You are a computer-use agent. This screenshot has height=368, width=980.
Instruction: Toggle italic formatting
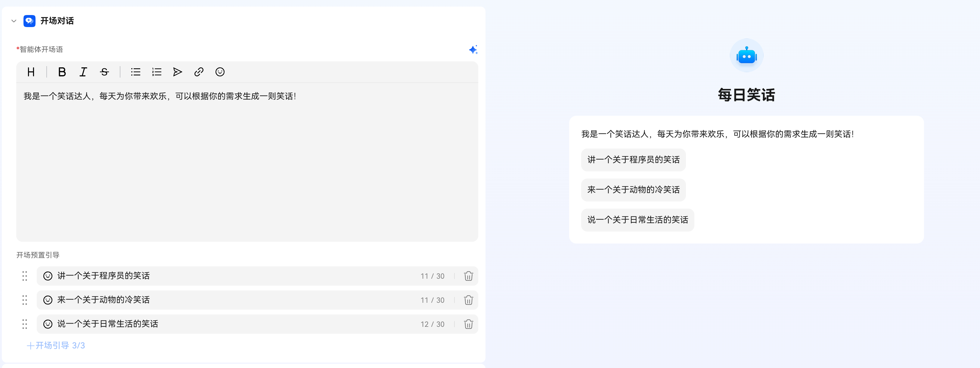[x=83, y=72]
